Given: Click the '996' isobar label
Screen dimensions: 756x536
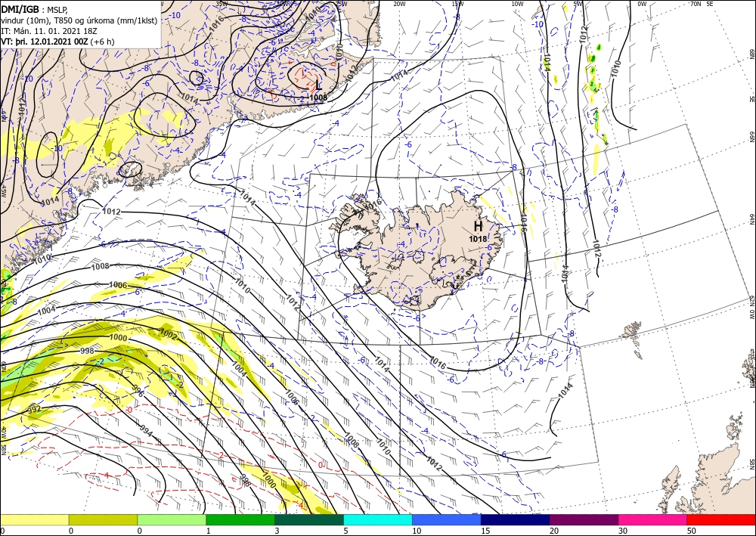Looking at the screenshot, I should click(x=138, y=390).
